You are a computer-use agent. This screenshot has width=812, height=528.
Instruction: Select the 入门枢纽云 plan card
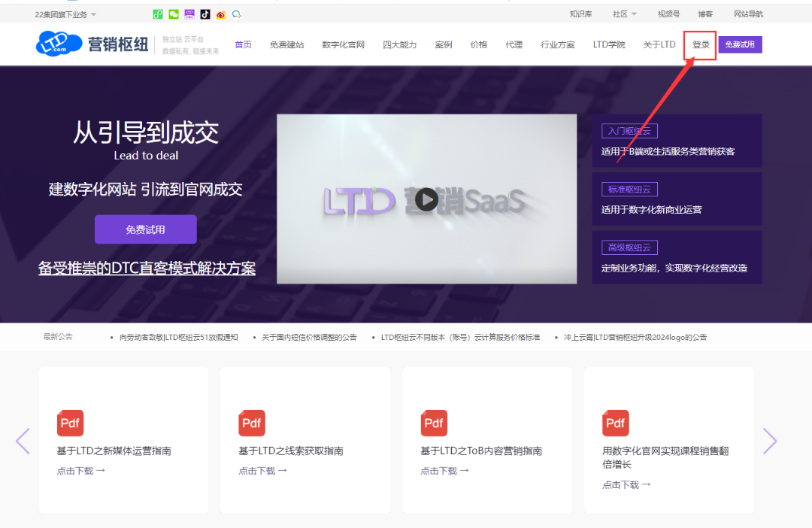click(677, 141)
